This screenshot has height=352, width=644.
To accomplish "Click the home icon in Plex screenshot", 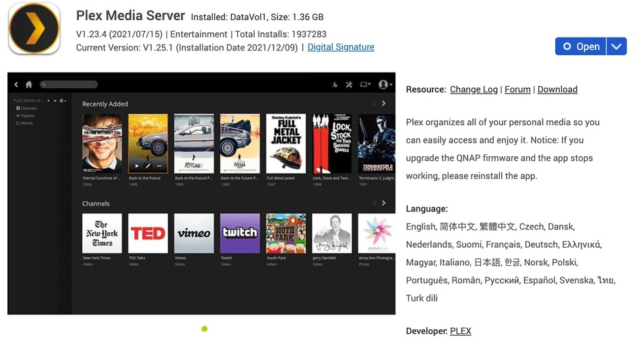I will (29, 85).
